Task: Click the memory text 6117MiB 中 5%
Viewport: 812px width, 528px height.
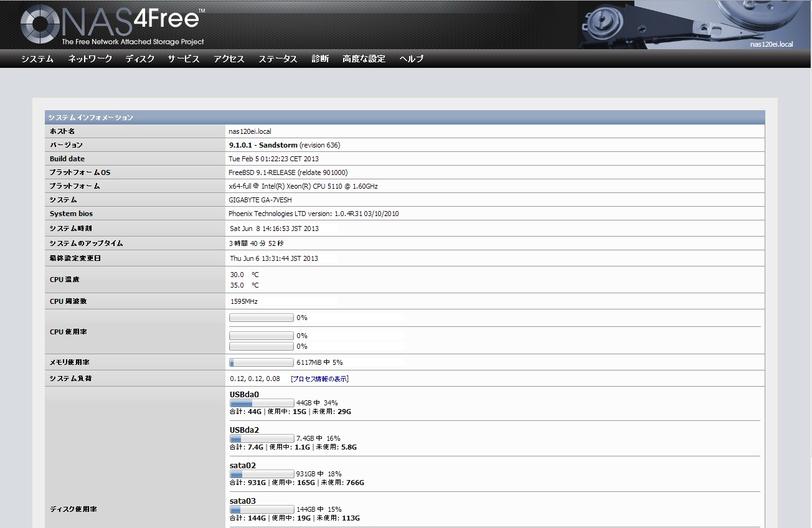Action: [x=319, y=362]
